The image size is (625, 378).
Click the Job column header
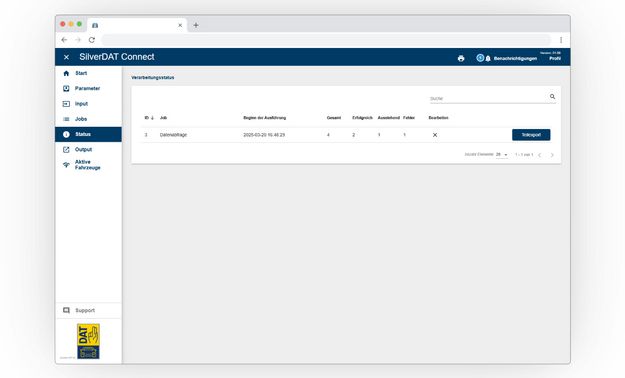tap(163, 118)
